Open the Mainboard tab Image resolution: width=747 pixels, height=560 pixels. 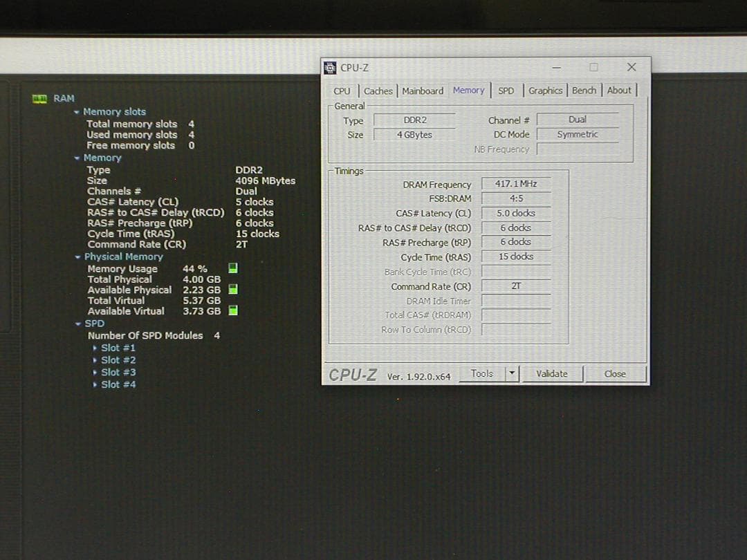click(423, 91)
